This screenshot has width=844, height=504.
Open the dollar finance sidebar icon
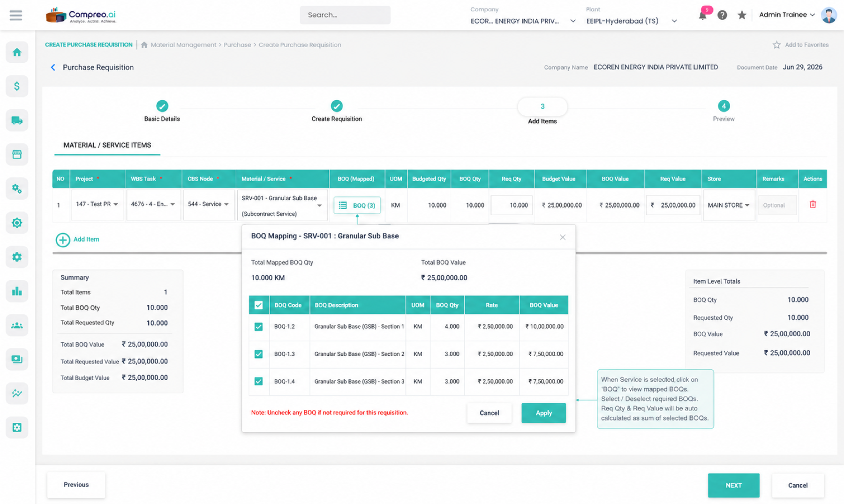click(x=17, y=86)
